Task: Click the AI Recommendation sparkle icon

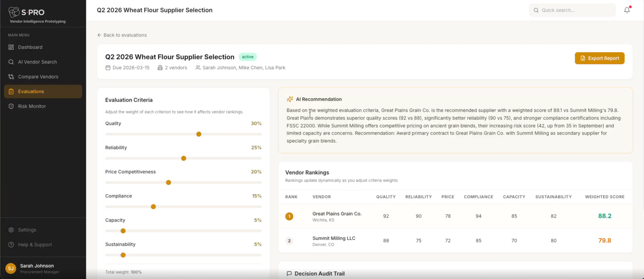Action: coord(290,99)
